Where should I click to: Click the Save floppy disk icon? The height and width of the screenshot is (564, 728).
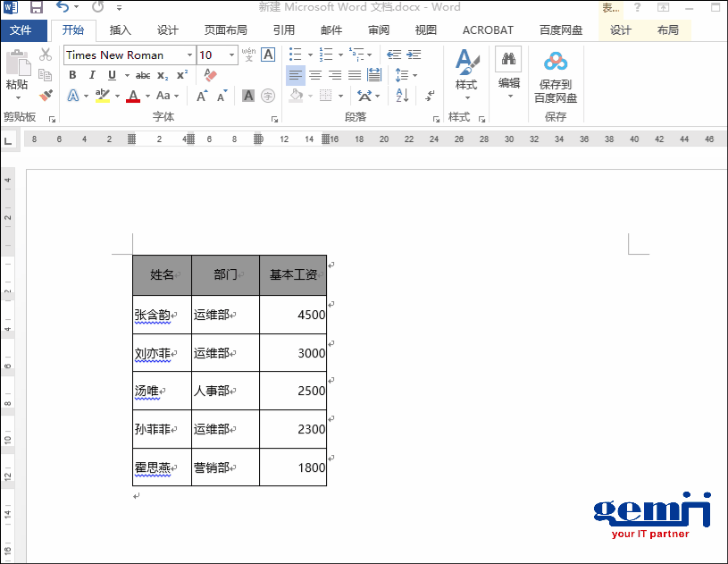37,8
